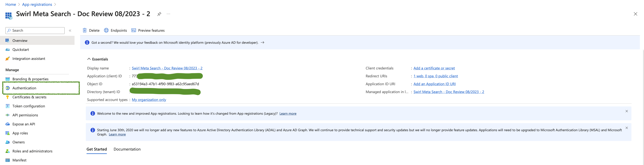Viewport: 644px width, 165px height.
Task: Switch to the Get Started tab
Action: coord(97,149)
